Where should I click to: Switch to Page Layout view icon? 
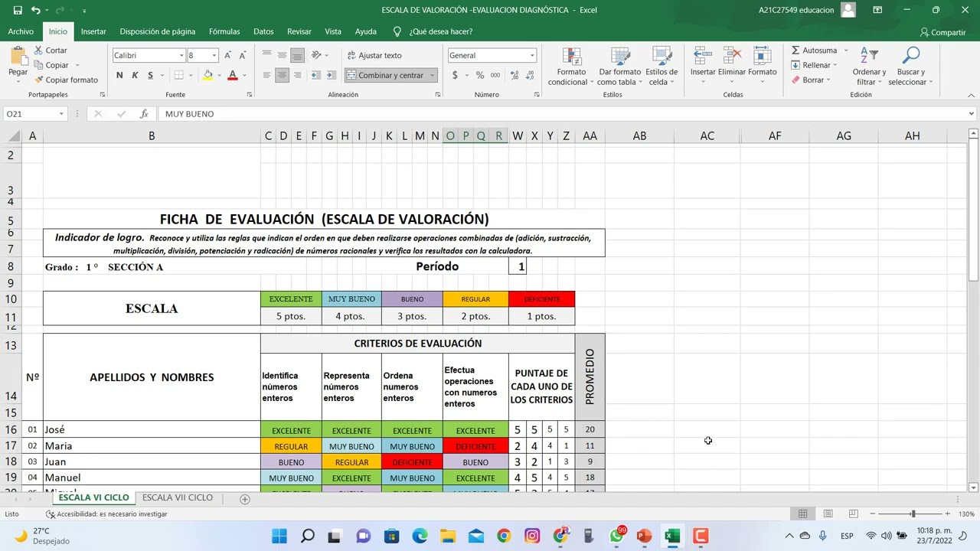pyautogui.click(x=828, y=514)
